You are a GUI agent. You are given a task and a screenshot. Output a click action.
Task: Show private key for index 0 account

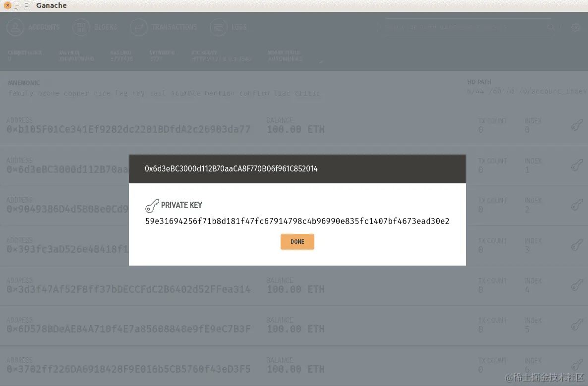coord(577,125)
